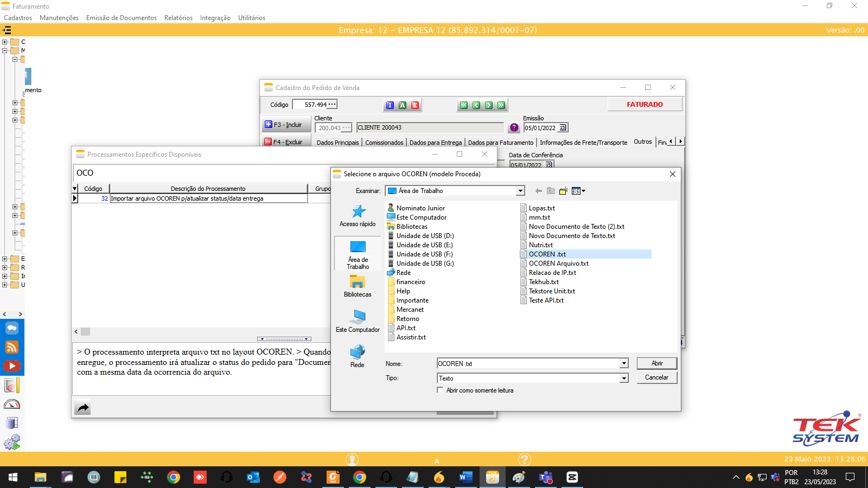Click the execute arrow icon in Processamentos window

click(82, 408)
